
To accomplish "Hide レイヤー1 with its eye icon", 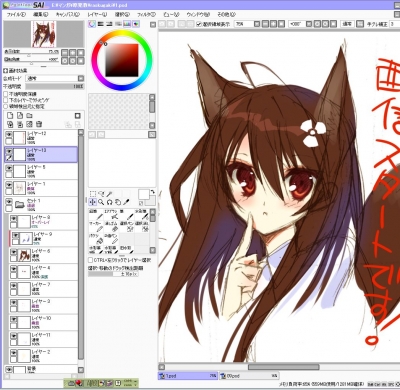I will click(9, 184).
